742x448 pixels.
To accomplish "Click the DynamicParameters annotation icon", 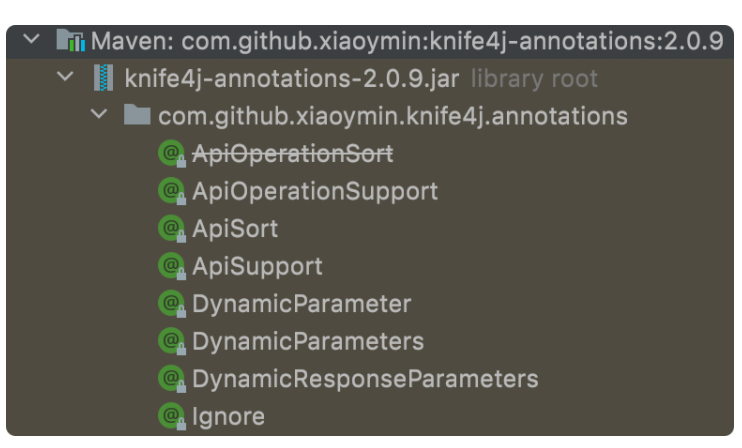I will [x=173, y=341].
